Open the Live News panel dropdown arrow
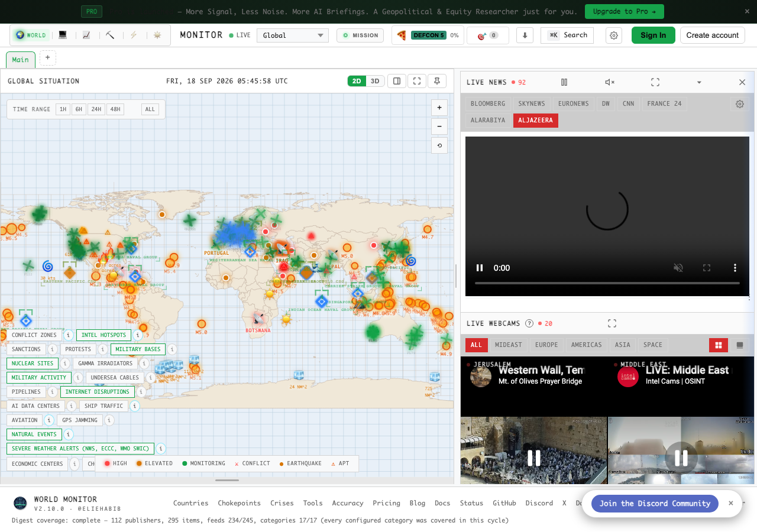The image size is (757, 532). click(x=699, y=82)
